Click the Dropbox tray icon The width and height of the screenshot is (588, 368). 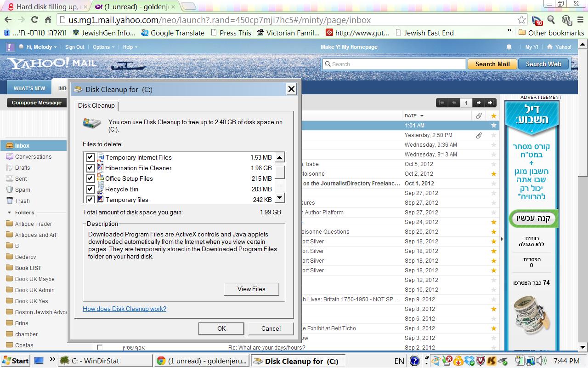point(469,361)
